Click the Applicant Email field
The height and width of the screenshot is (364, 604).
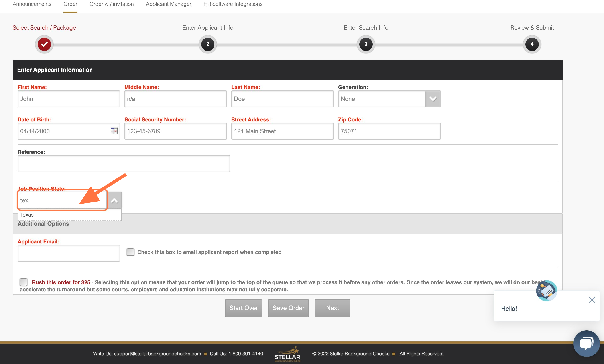(69, 253)
